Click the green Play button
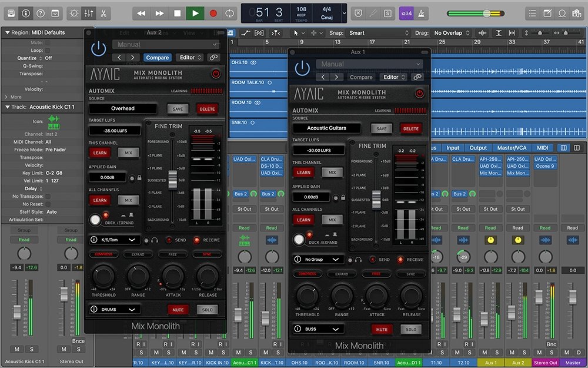This screenshot has height=368, width=588. click(x=195, y=14)
